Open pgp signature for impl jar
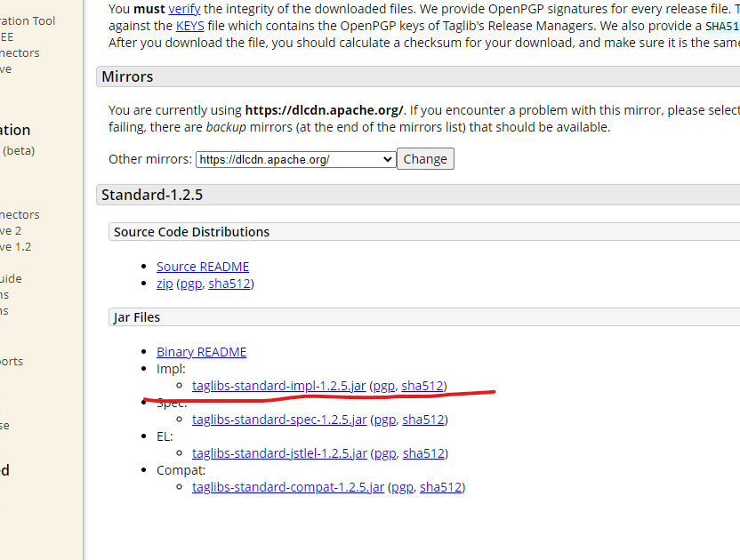Screen dimensions: 740x560 point(383,386)
